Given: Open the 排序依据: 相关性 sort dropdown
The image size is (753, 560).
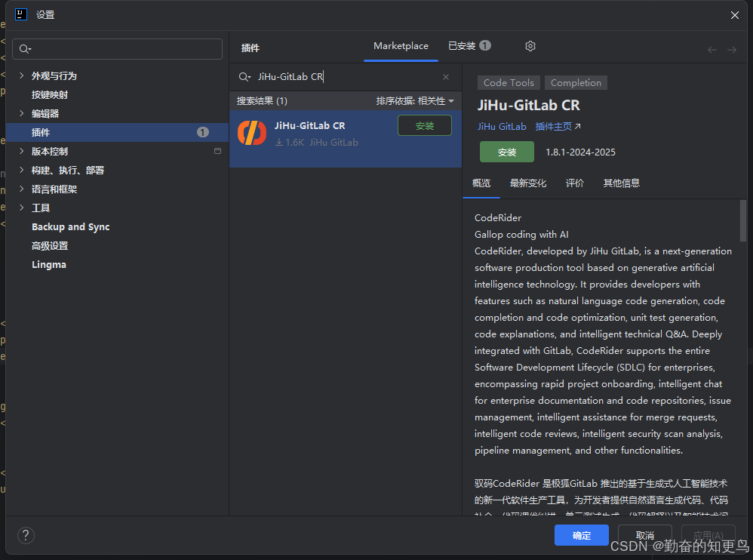Looking at the screenshot, I should pyautogui.click(x=415, y=101).
